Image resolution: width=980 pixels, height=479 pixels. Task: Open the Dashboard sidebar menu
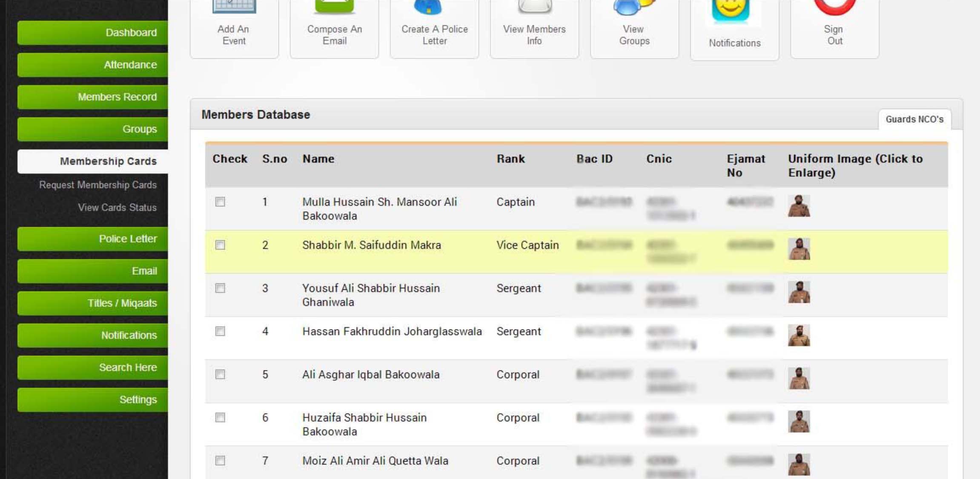tap(93, 33)
